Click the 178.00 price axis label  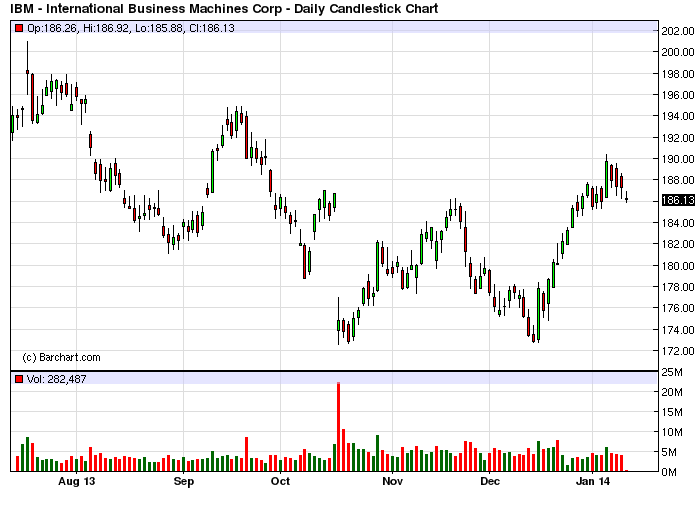click(x=678, y=287)
